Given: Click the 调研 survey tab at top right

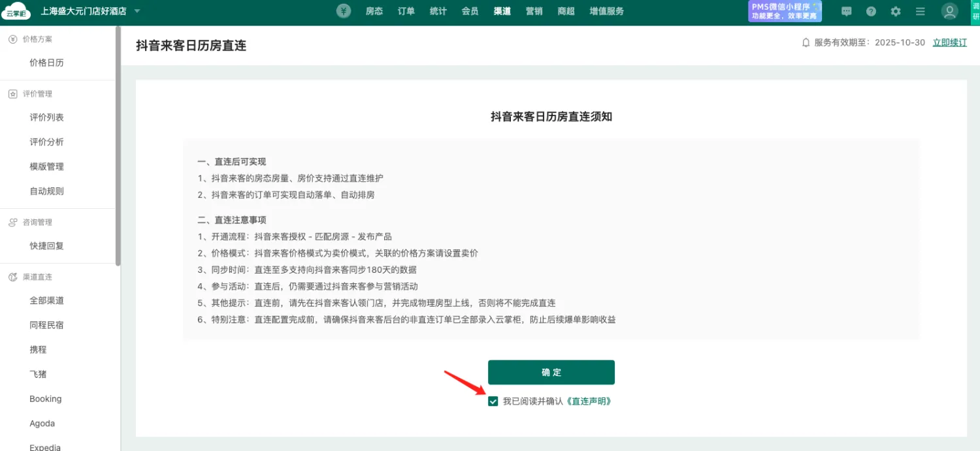Looking at the screenshot, I should pyautogui.click(x=975, y=11).
